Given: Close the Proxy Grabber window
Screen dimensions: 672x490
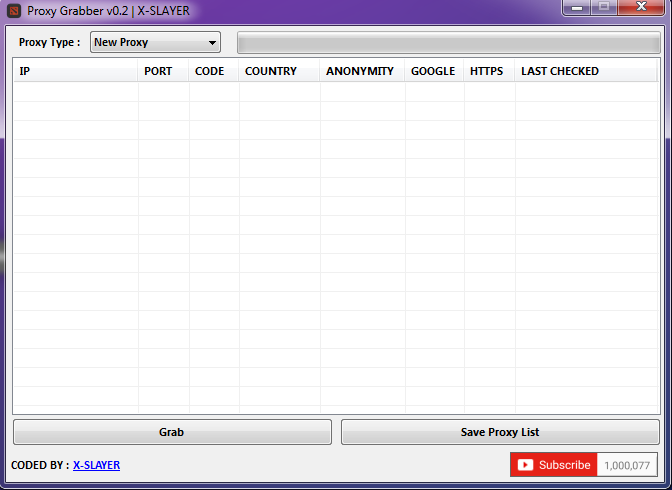Looking at the screenshot, I should pos(641,7).
